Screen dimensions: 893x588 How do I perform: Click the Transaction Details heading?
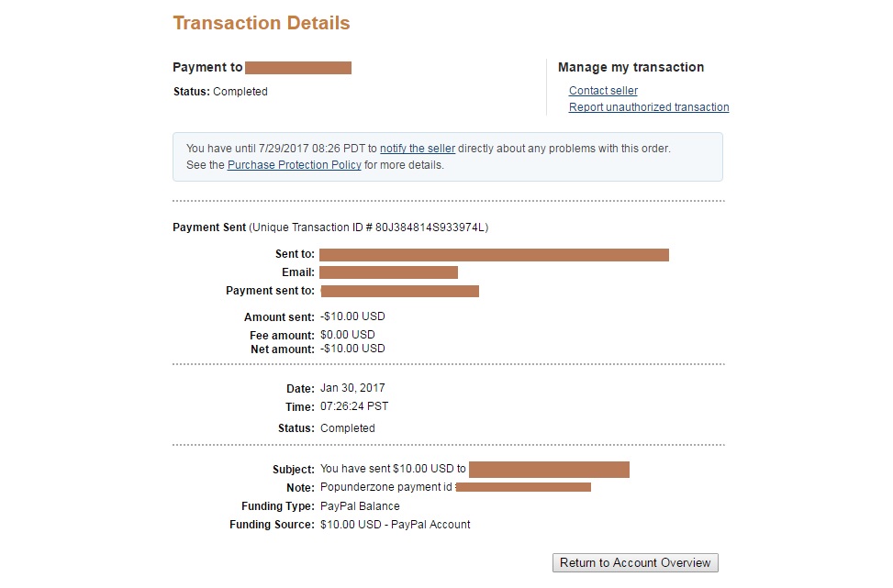pos(262,23)
